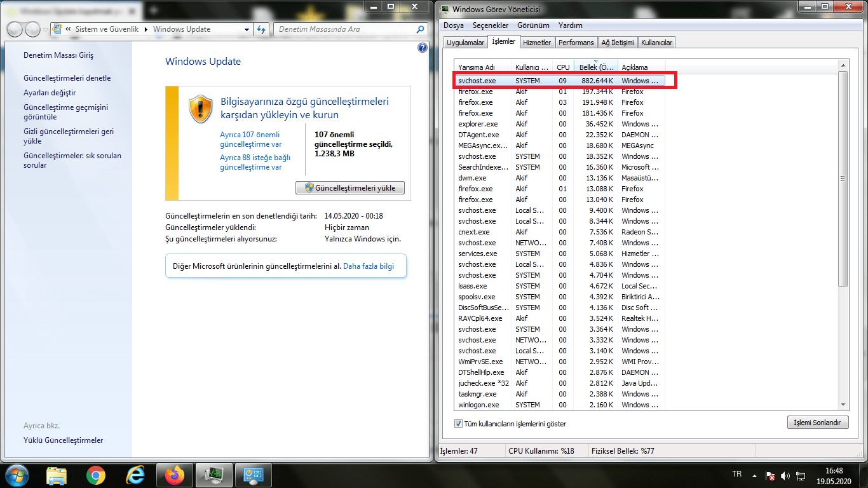Open the Windows Start menu
This screenshot has width=868, height=488.
coord(17,475)
